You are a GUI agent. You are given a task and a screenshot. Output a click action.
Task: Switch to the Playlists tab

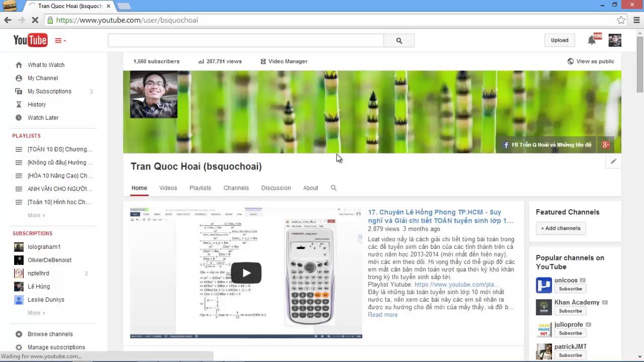[x=200, y=188]
